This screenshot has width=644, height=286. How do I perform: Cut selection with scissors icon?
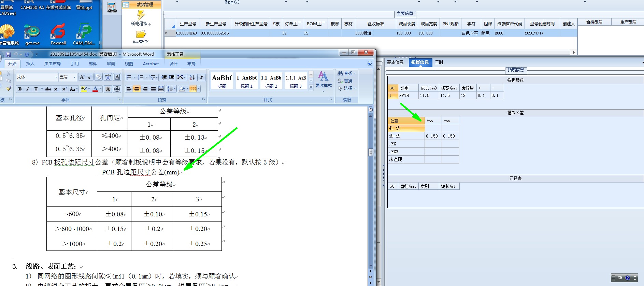(9, 74)
